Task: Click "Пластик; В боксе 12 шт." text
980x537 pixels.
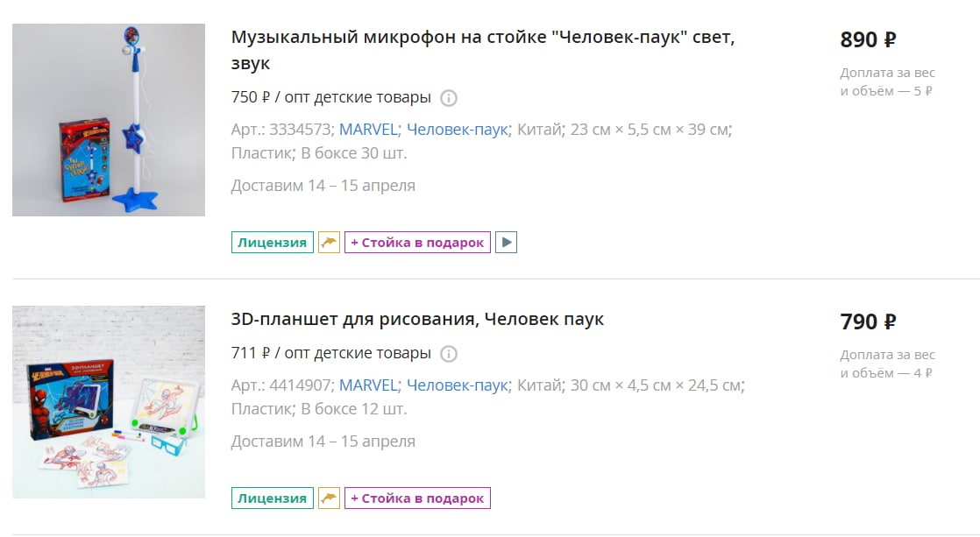Action: pyautogui.click(x=319, y=409)
